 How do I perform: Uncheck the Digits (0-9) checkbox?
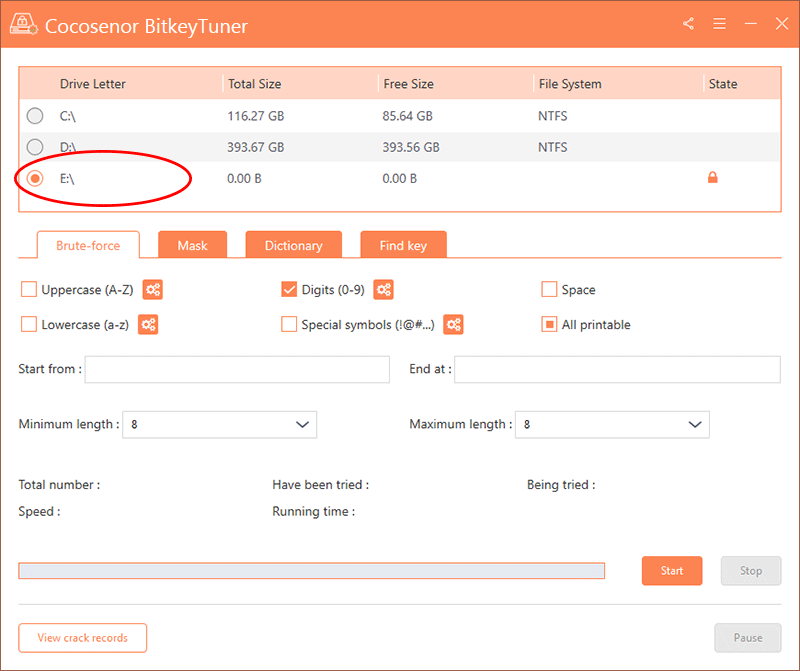coord(289,289)
